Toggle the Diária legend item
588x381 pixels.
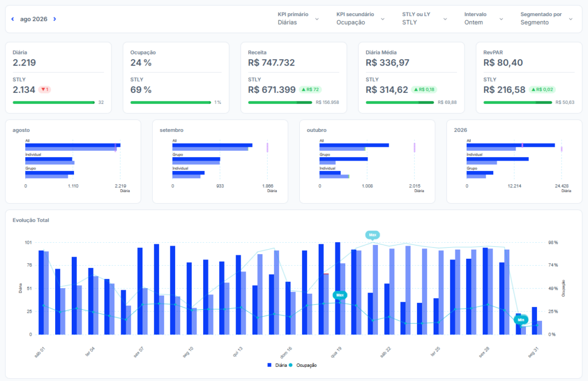pos(277,366)
